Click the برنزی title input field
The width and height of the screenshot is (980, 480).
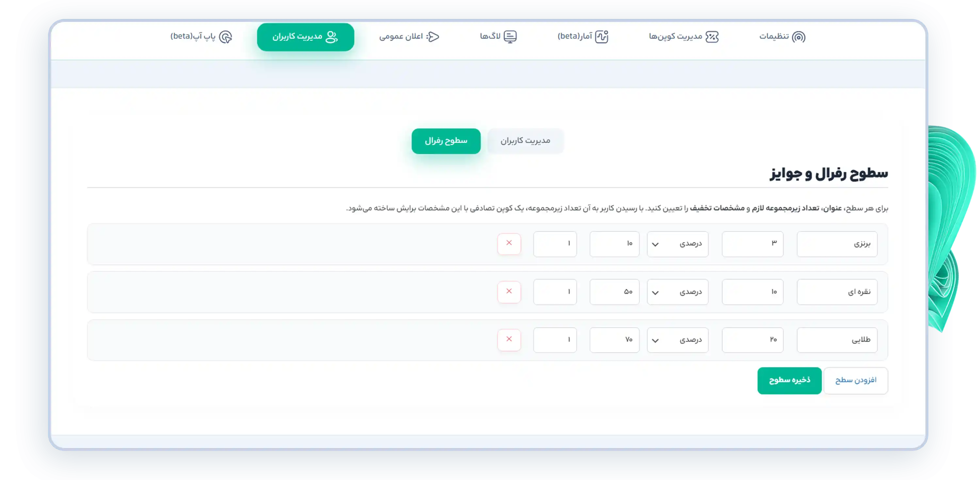pyautogui.click(x=837, y=244)
